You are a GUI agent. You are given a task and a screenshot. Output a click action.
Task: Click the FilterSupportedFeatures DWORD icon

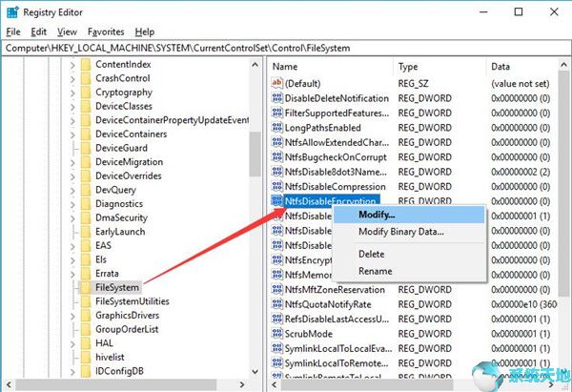[x=276, y=113]
